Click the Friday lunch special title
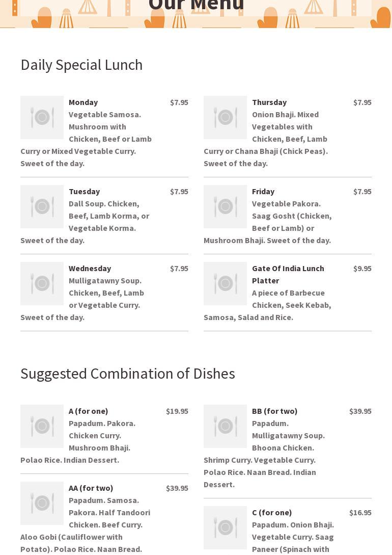This screenshot has width=392, height=555. 263,191
